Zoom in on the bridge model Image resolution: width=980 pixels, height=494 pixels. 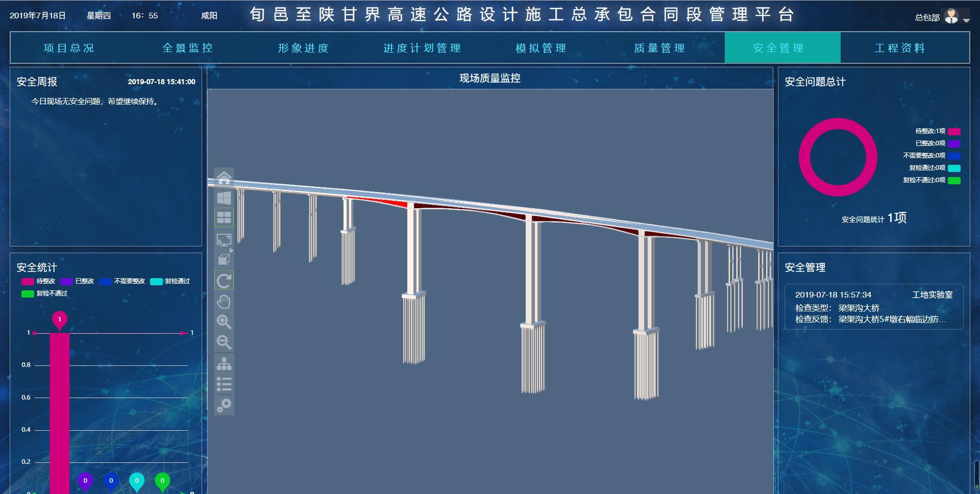click(x=224, y=322)
